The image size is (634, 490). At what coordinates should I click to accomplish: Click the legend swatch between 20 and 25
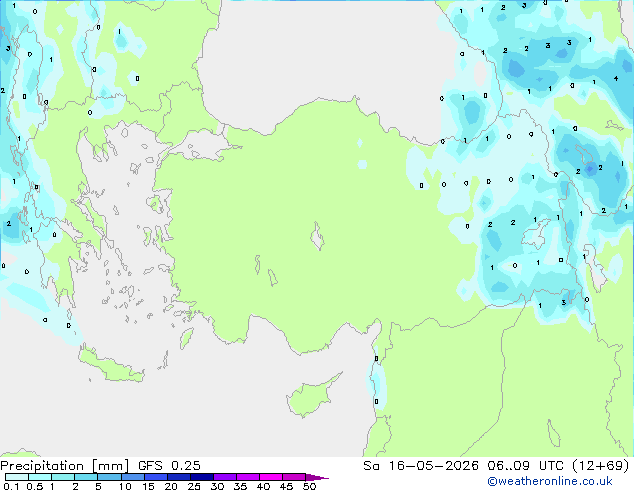click(x=179, y=477)
